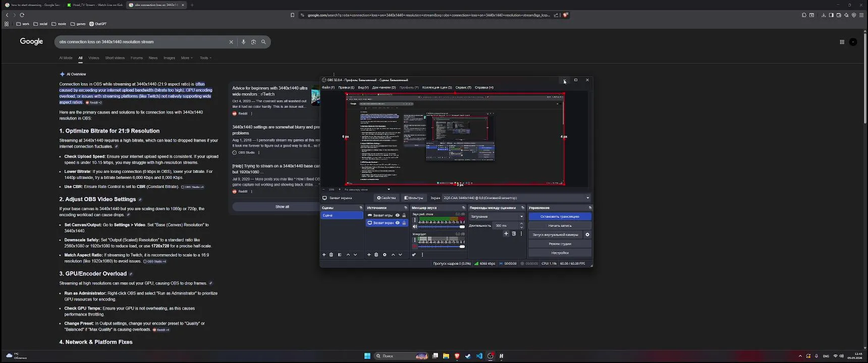Viewport: 868px width, 363px height.
Task: Open transition properties three-dot menu
Action: tap(521, 233)
